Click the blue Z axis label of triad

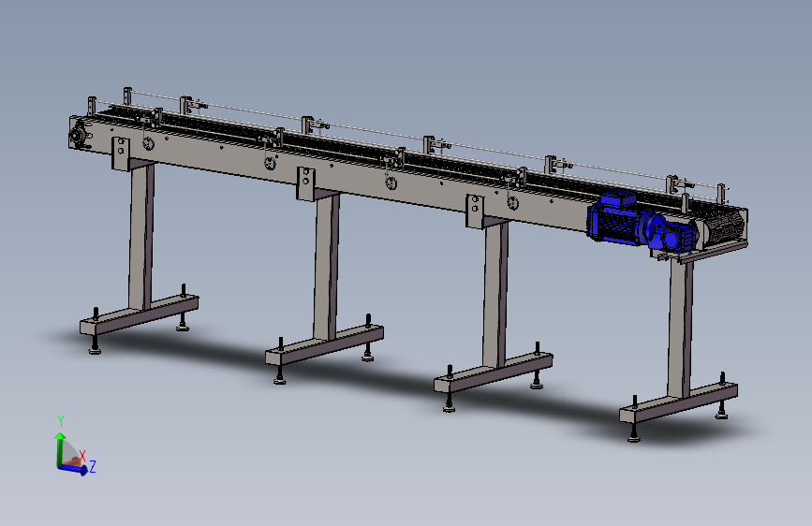pos(93,466)
